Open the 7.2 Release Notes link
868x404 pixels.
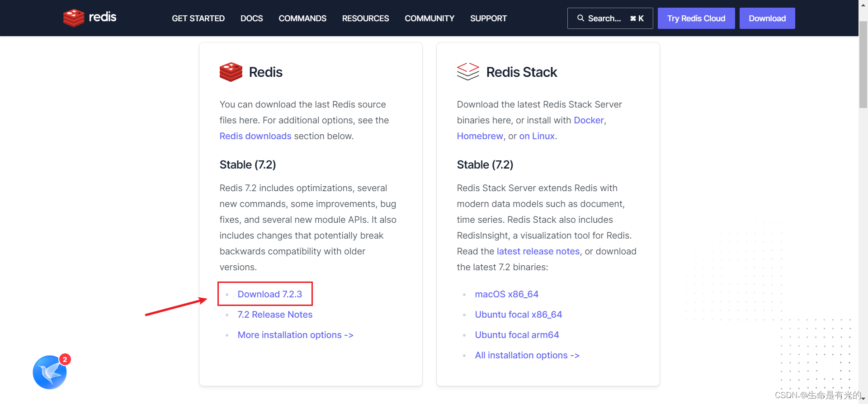(x=275, y=315)
